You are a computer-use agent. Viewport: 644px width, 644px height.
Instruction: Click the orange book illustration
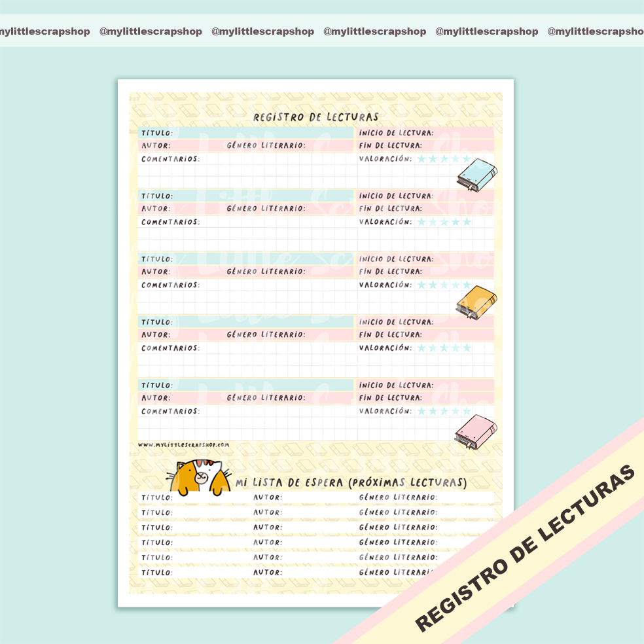pos(476,302)
